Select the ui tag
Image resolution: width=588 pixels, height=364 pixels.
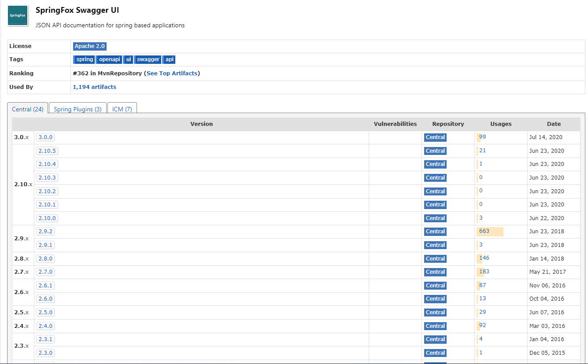(x=129, y=59)
